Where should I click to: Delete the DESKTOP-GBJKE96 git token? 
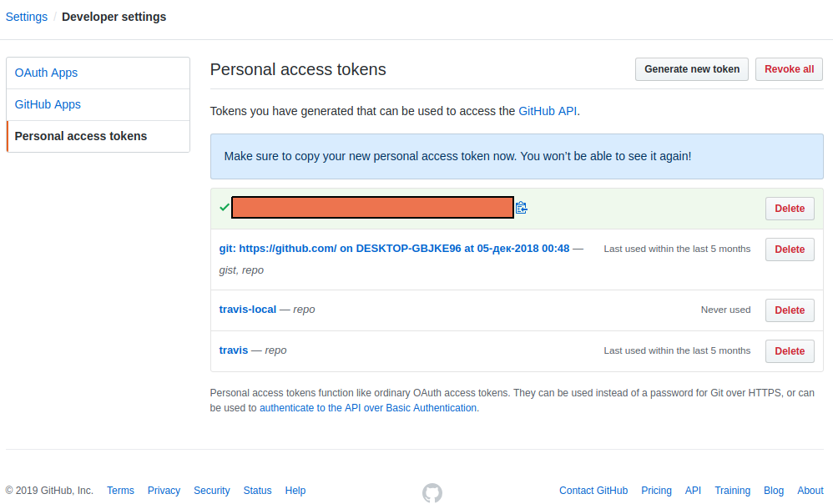click(790, 249)
